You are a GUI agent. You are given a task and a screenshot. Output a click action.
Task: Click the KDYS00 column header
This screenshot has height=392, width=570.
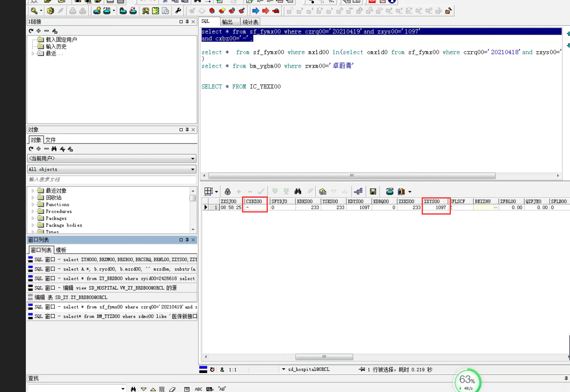[x=359, y=202]
